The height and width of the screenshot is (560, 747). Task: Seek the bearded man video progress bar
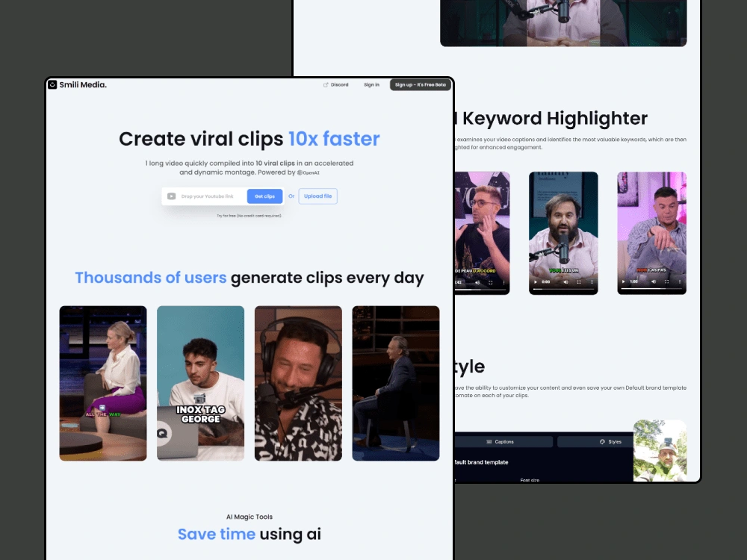563,288
